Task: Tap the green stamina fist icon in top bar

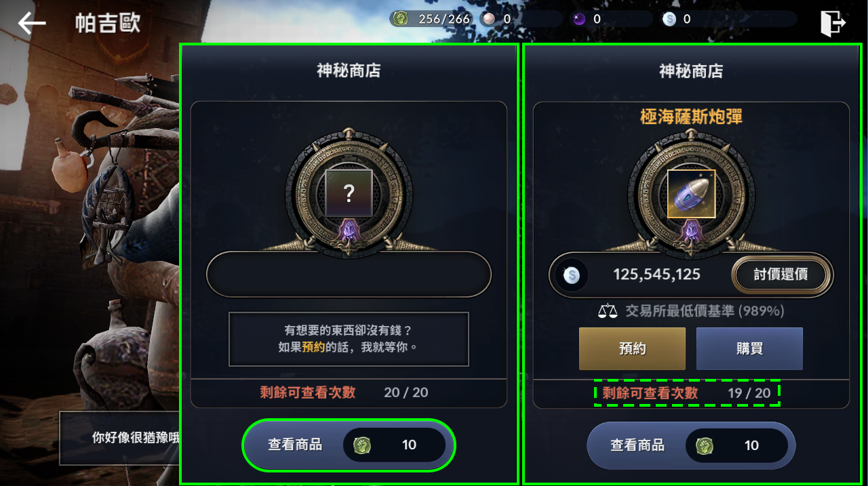Action: [400, 19]
